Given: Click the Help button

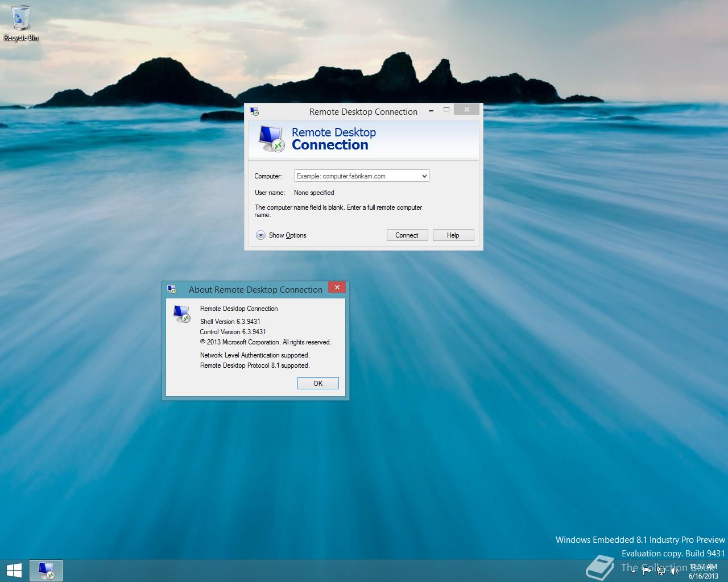Looking at the screenshot, I should coord(453,235).
